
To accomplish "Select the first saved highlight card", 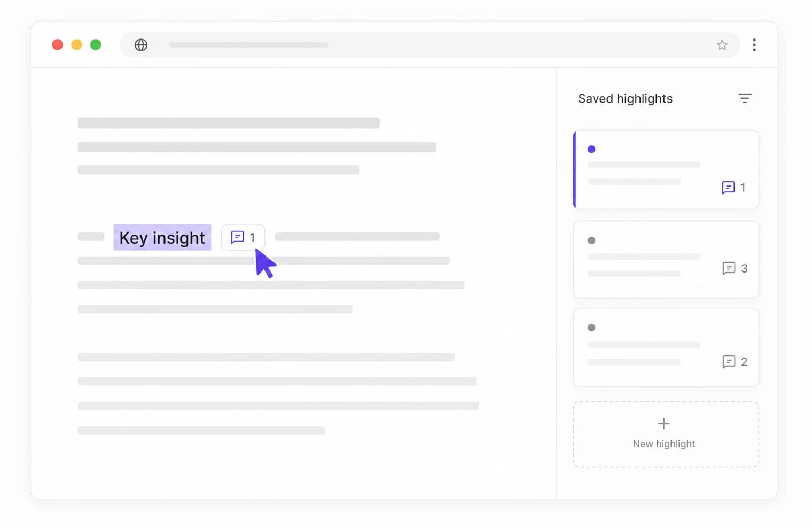I will 666,169.
